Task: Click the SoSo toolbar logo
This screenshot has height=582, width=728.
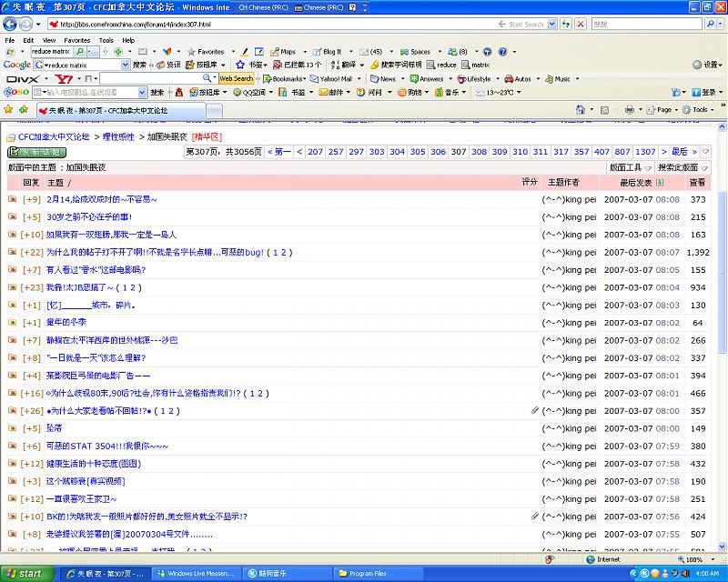Action: (x=16, y=93)
